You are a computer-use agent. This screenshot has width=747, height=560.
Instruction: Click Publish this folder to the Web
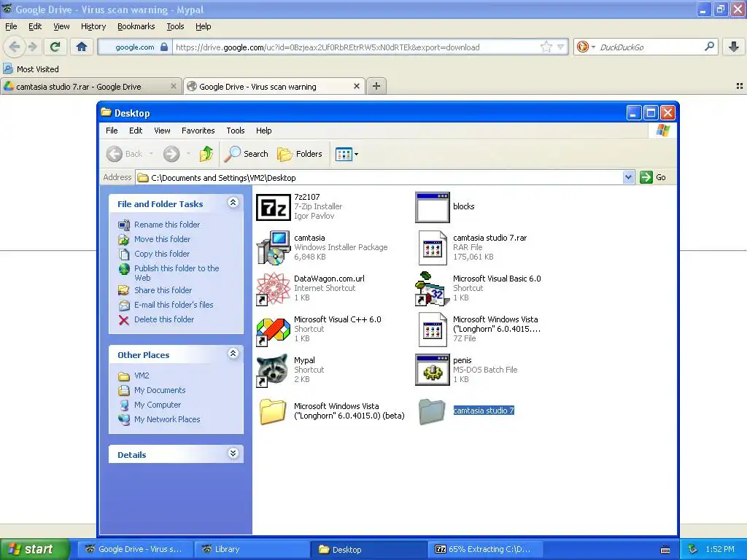pyautogui.click(x=177, y=273)
